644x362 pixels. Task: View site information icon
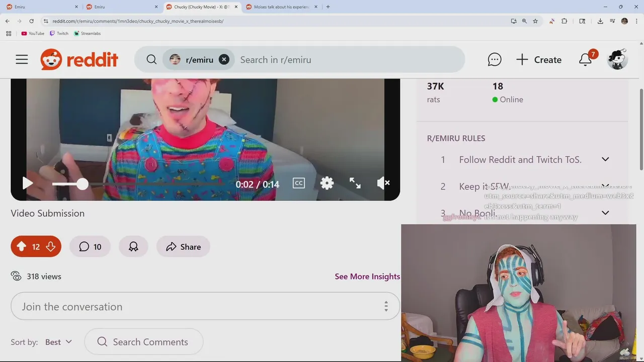click(x=46, y=21)
